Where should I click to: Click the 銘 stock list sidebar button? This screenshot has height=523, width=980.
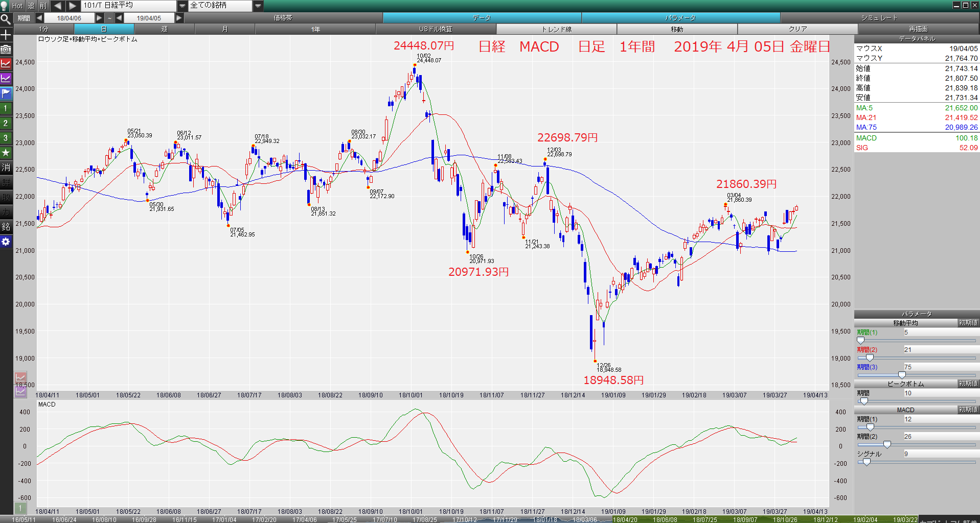(6, 227)
